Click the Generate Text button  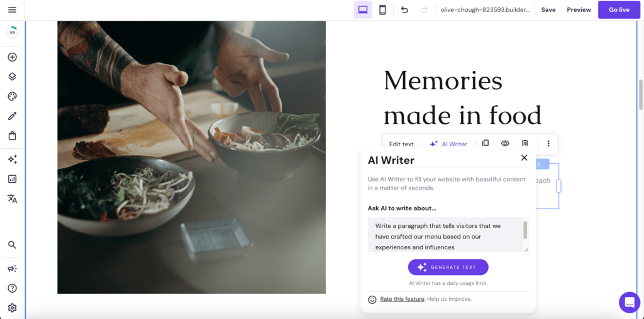[448, 267]
